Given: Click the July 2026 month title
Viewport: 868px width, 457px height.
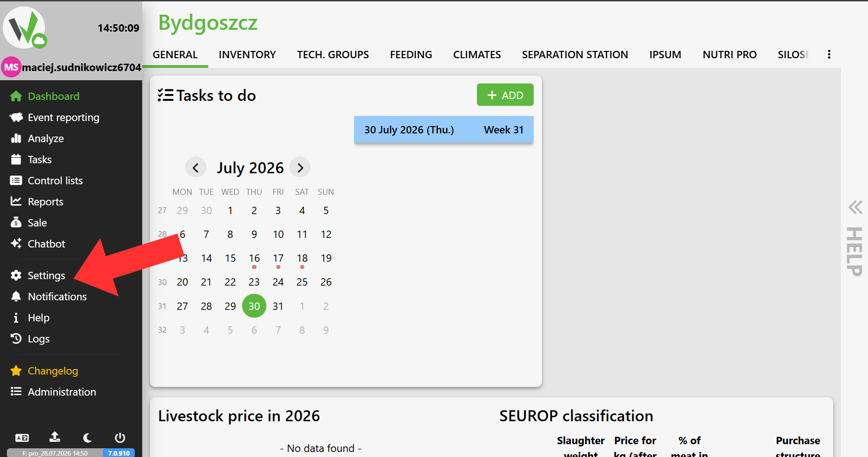Looking at the screenshot, I should (x=250, y=168).
